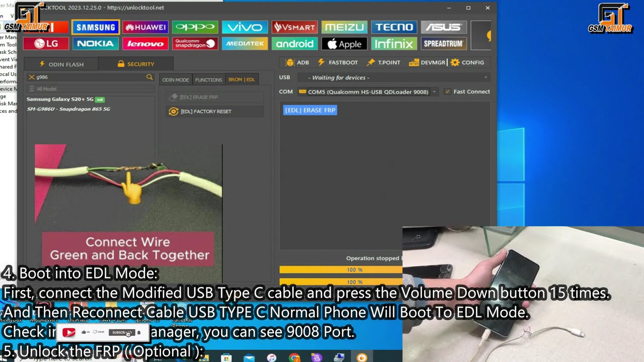Screen dimensions: 644x362
Task: Open the orange UnlockTool taskbar icon
Action: point(362,357)
